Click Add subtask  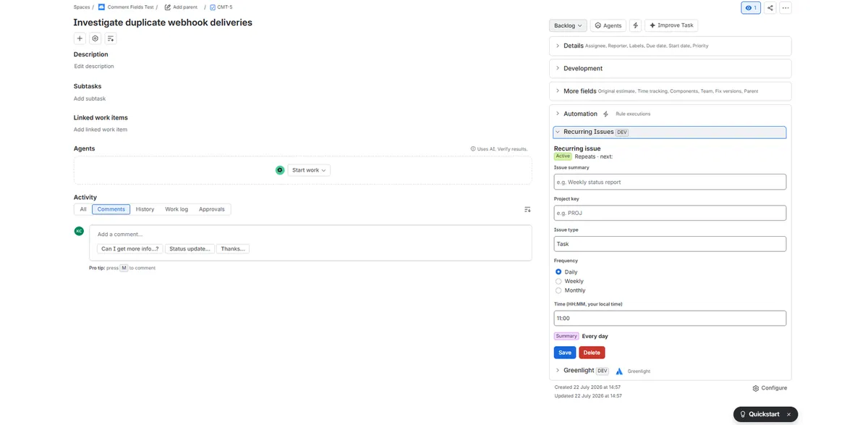pos(90,98)
